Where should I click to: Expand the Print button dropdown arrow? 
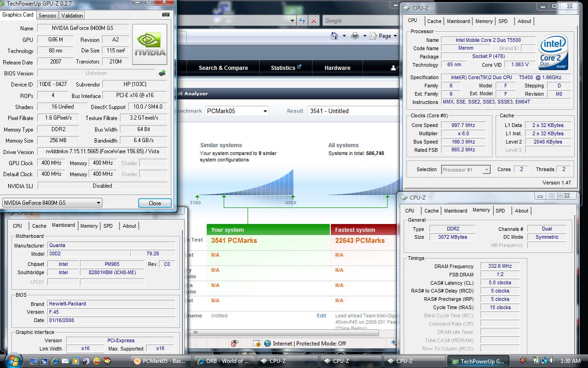click(365, 36)
